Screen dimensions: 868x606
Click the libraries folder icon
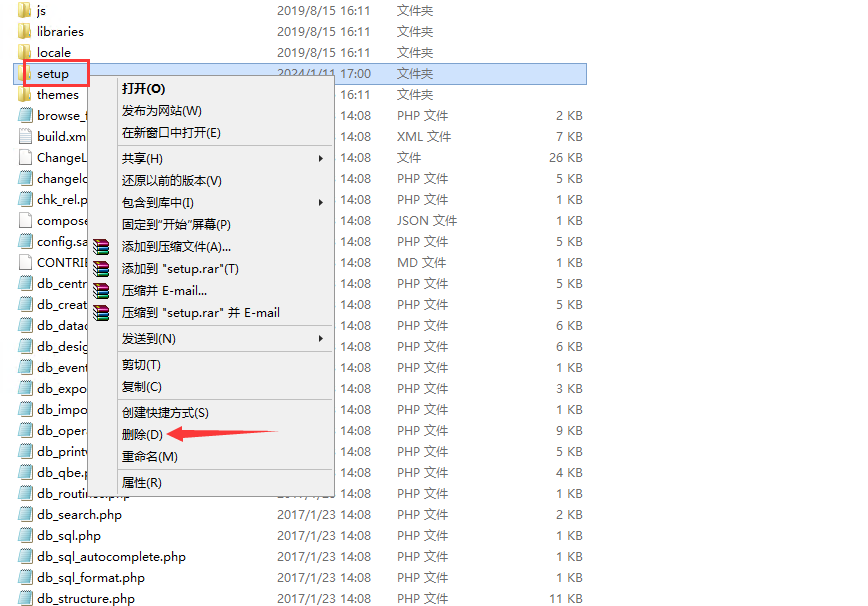point(25,31)
